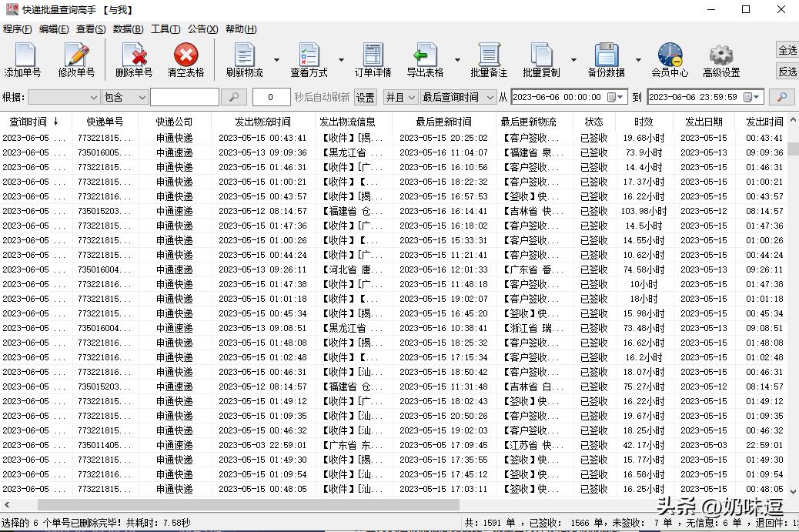The height and width of the screenshot is (532, 799).
Task: Sort by the 查询时间 column header
Action: tap(31, 121)
